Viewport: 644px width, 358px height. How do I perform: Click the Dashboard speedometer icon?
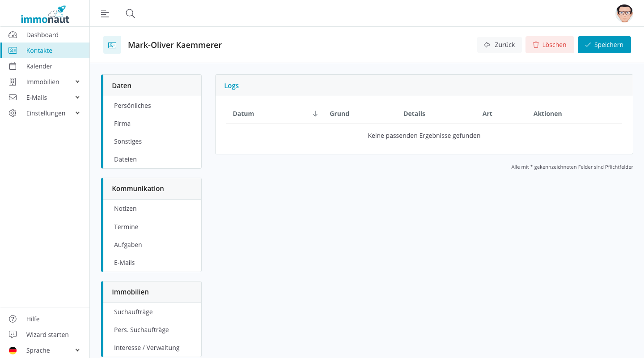[x=13, y=35]
